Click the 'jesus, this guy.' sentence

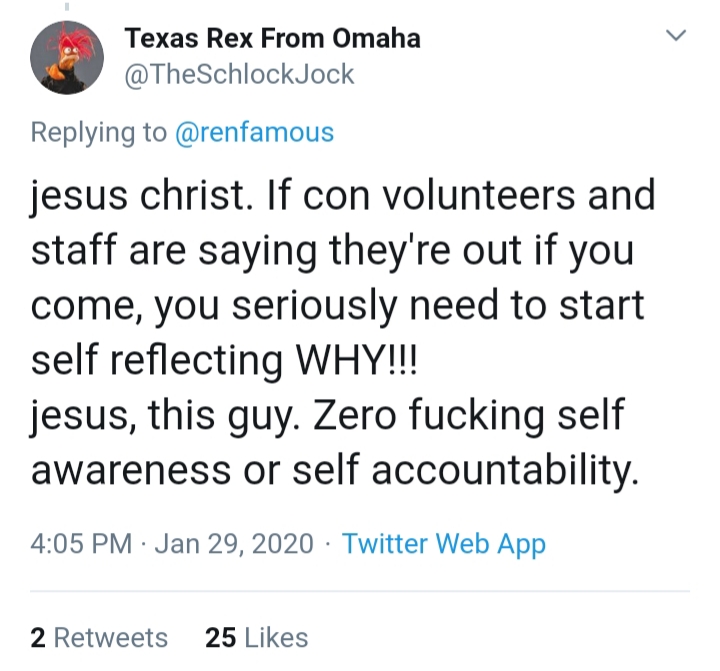[x=165, y=417]
